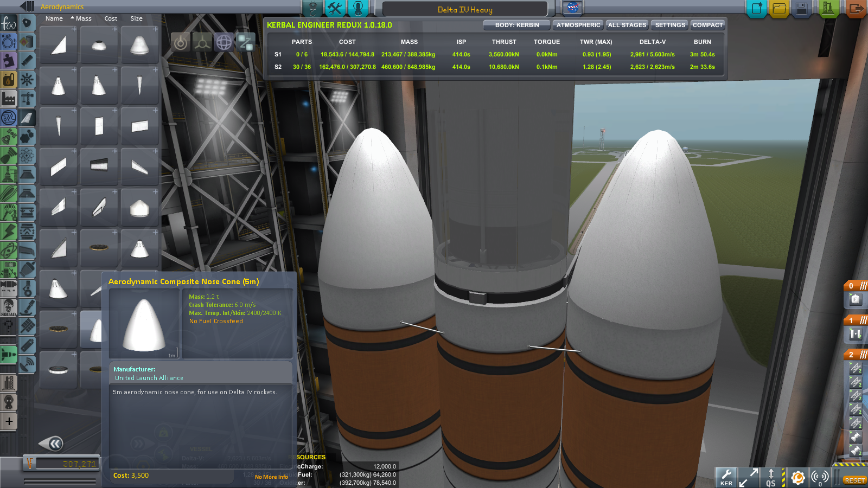Open the Fuel Tanks parts category
Image resolution: width=868 pixels, height=488 pixels.
pyautogui.click(x=27, y=42)
